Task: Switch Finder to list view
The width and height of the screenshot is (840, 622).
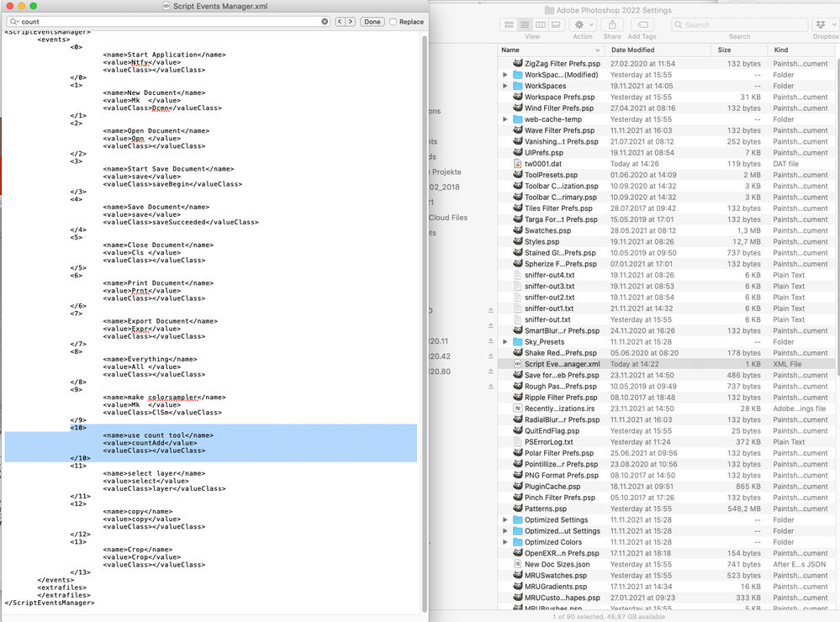Action: 525,24
